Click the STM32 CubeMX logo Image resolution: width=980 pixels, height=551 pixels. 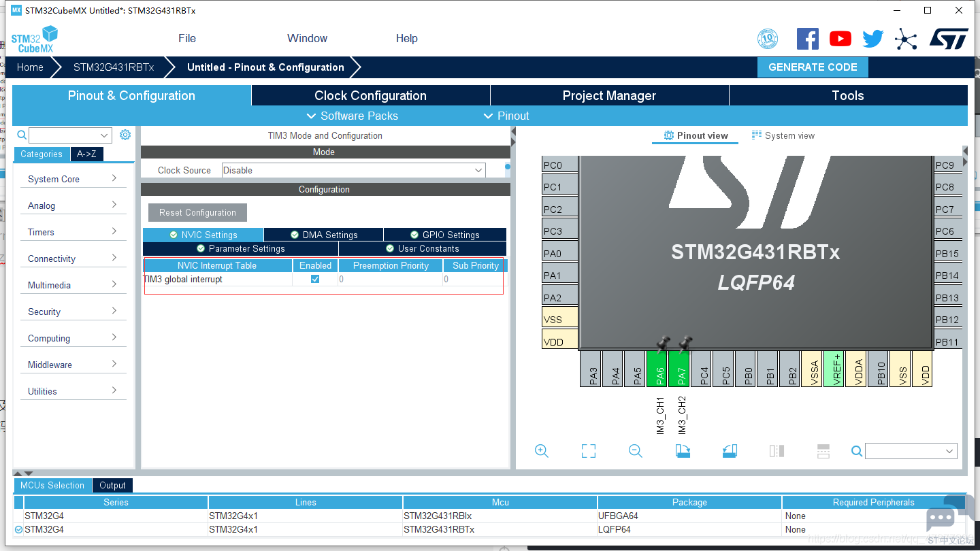click(34, 39)
